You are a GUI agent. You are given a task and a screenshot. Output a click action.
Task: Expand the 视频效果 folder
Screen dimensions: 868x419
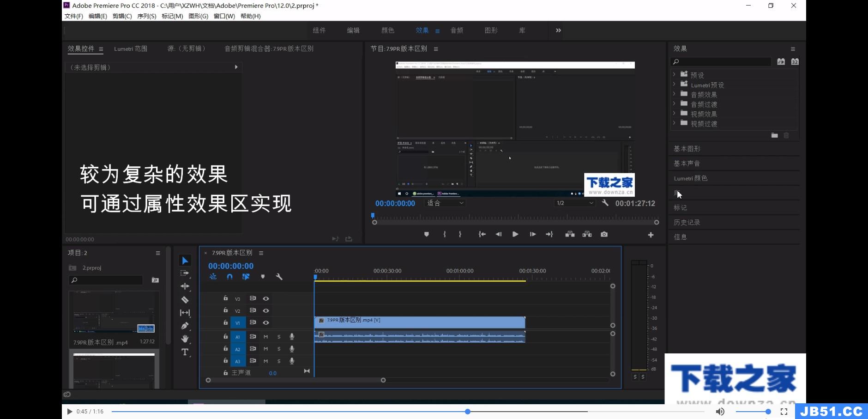click(674, 113)
